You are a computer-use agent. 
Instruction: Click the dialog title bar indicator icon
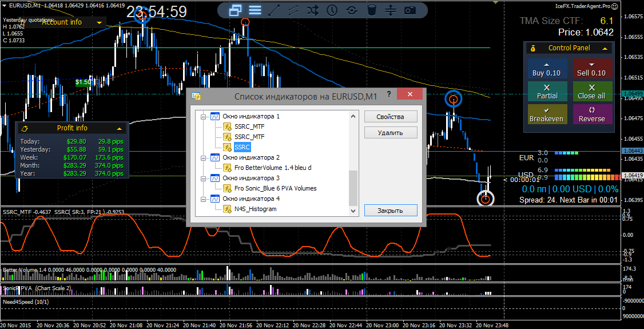[x=196, y=96]
